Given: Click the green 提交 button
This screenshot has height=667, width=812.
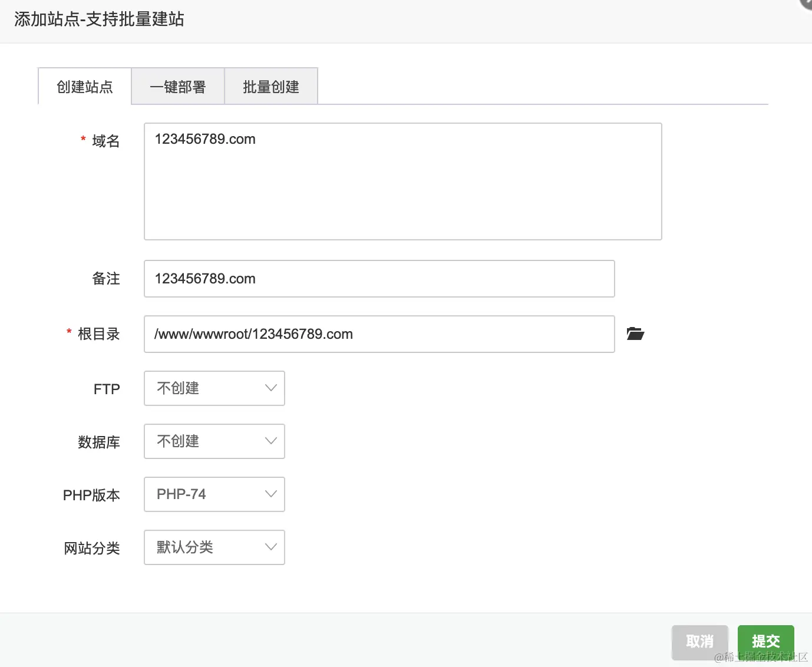Looking at the screenshot, I should [x=766, y=642].
